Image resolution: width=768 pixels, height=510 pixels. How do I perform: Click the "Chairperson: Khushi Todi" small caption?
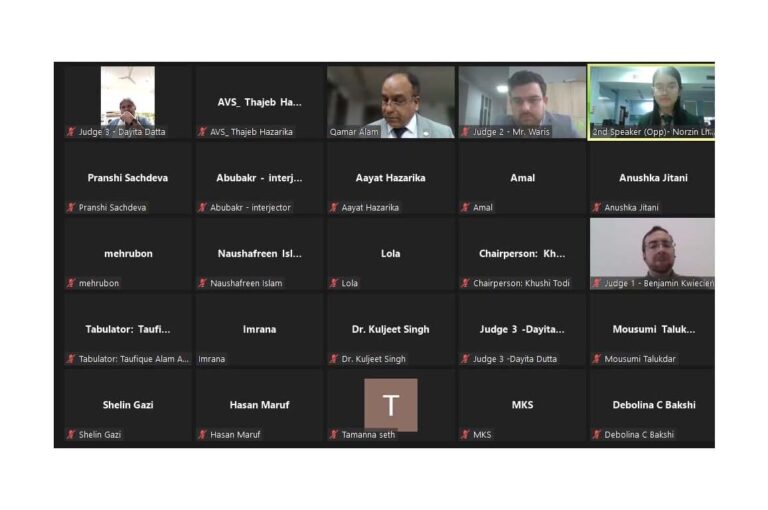pos(521,283)
